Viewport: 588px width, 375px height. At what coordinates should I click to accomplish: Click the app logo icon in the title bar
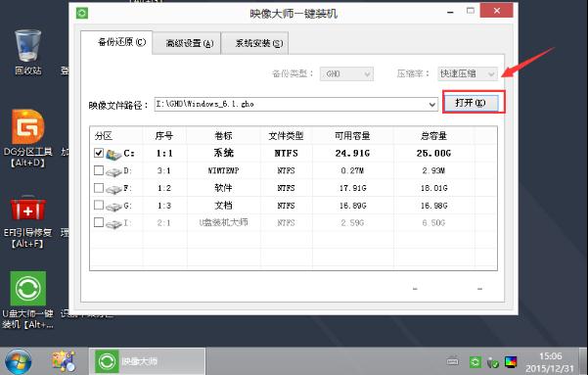[82, 14]
